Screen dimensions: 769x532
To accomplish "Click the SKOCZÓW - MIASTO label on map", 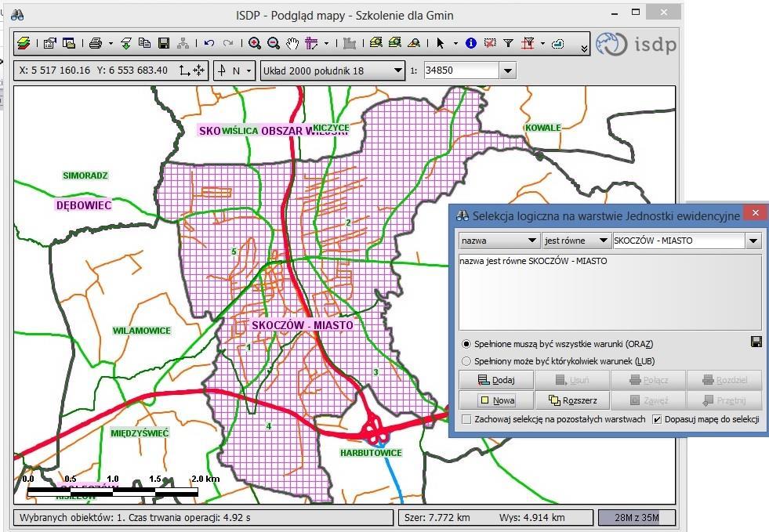I will [302, 325].
